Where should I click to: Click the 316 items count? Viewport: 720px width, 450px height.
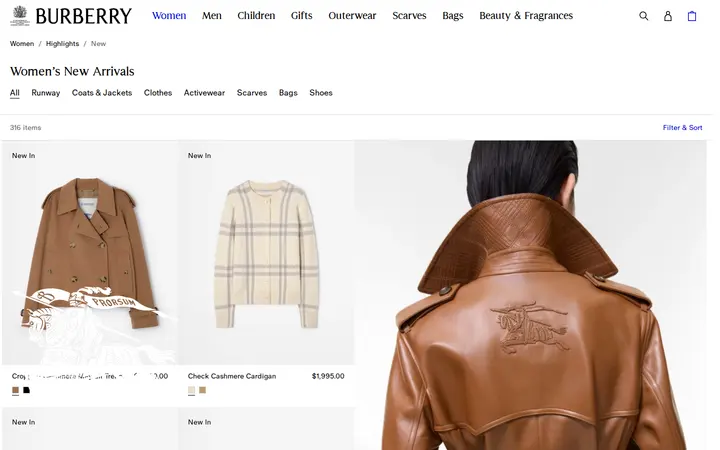[x=26, y=128]
